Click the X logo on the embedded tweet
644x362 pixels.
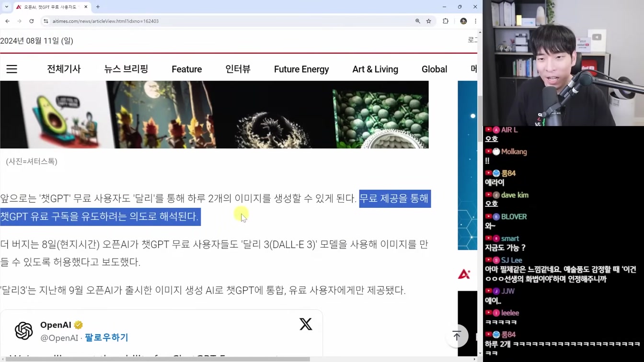point(306,324)
